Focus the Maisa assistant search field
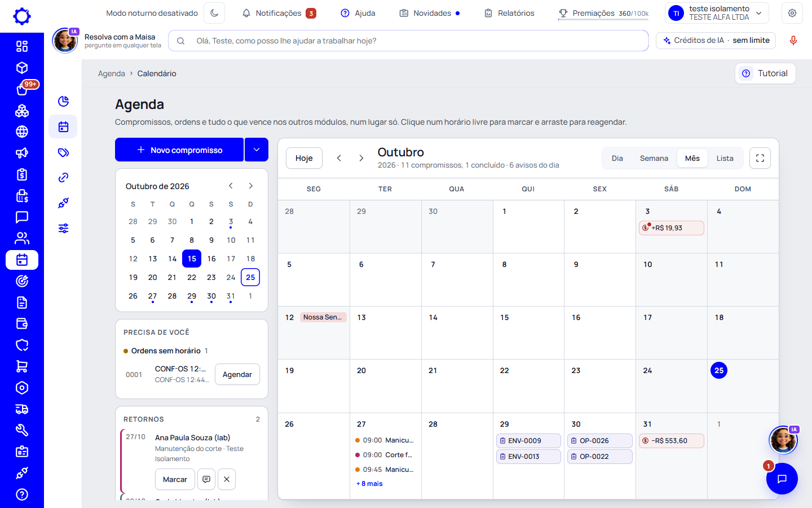 408,41
